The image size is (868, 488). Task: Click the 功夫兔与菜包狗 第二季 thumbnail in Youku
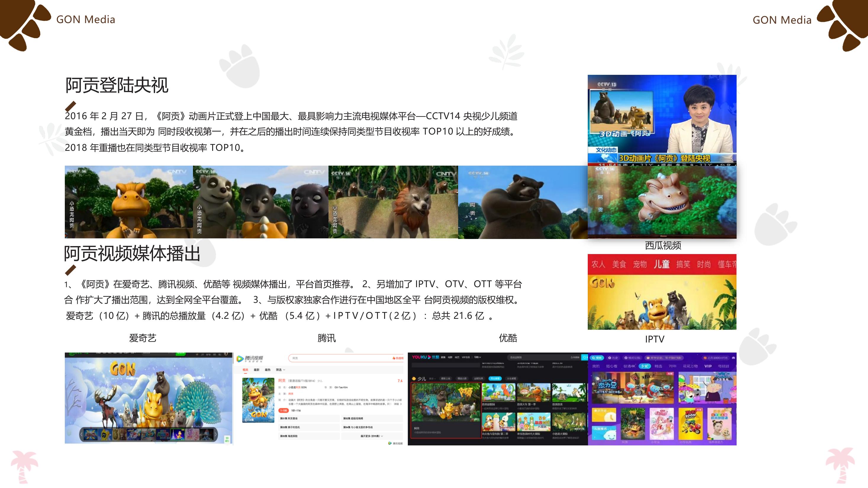(499, 422)
